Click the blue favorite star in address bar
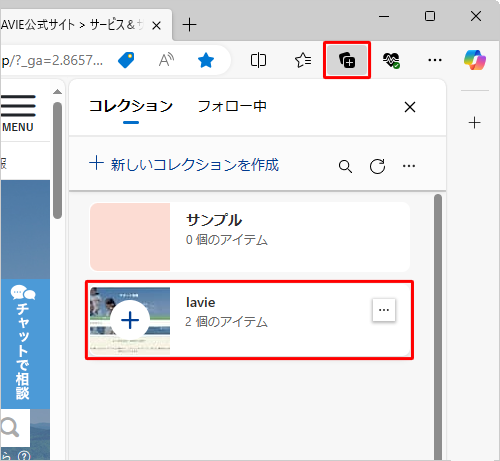The image size is (500, 461). pyautogui.click(x=206, y=60)
